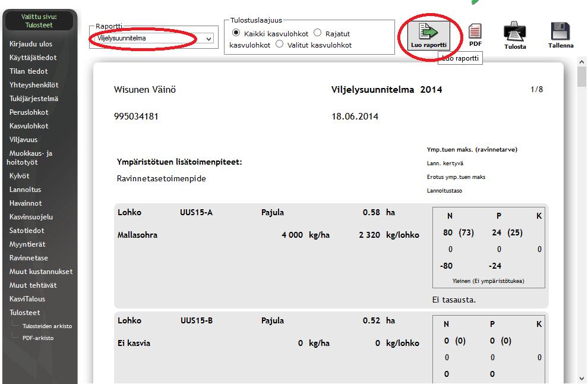Open Kasvulohkot sidebar item
This screenshot has height=384, width=588.
[x=29, y=126]
